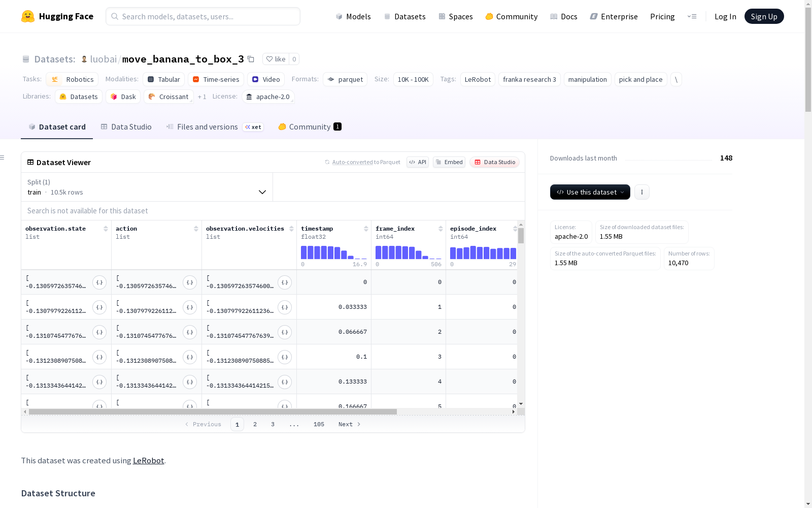The height and width of the screenshot is (508, 812).
Task: Expand the observation.state cell in the 0.033333 row
Action: click(x=99, y=307)
